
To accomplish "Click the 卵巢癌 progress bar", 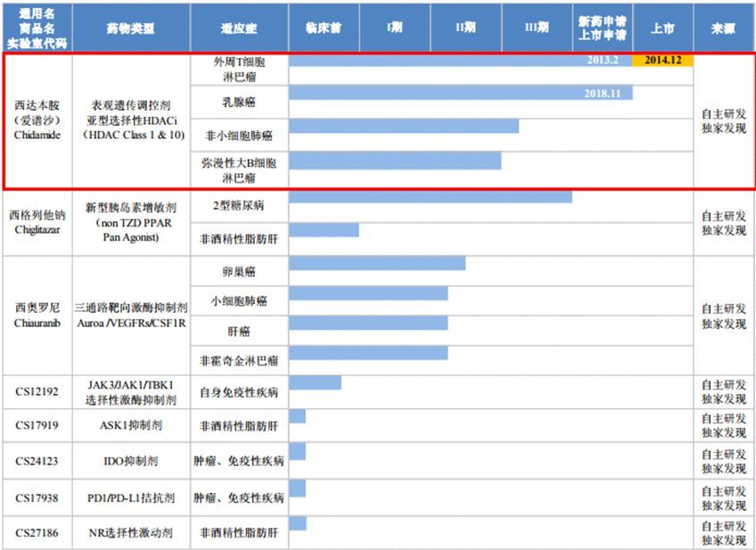I will (x=377, y=263).
